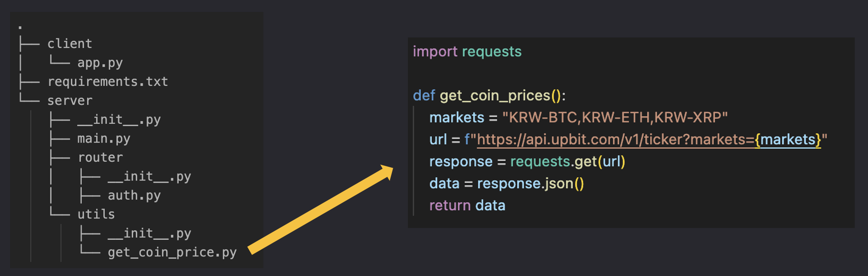Click the return data statement
868x276 pixels.
pos(467,205)
